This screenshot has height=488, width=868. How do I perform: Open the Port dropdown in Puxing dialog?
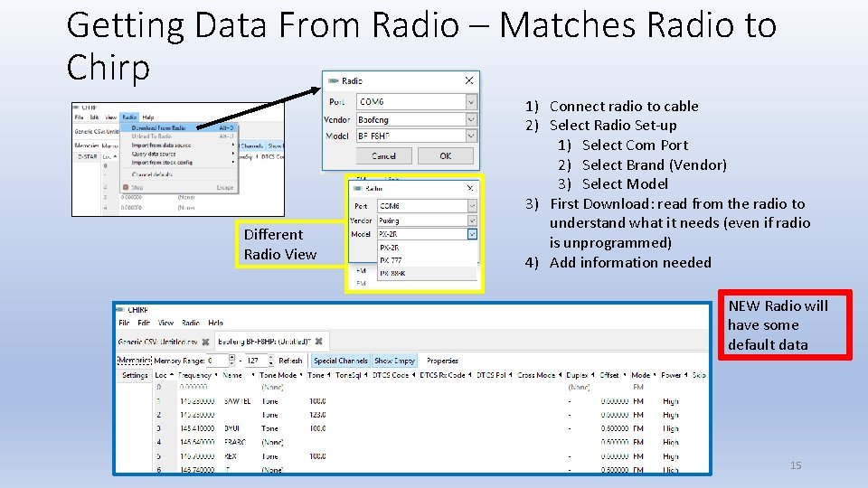click(x=472, y=206)
